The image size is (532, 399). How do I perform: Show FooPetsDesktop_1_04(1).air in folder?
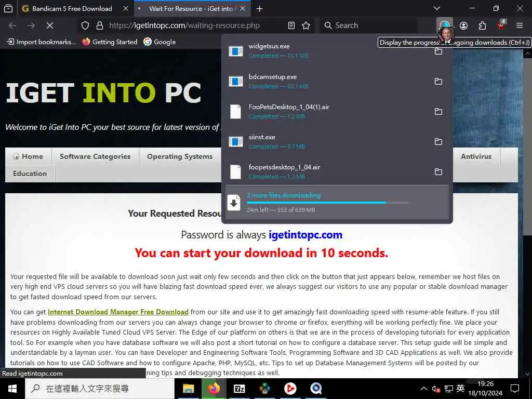point(438,112)
